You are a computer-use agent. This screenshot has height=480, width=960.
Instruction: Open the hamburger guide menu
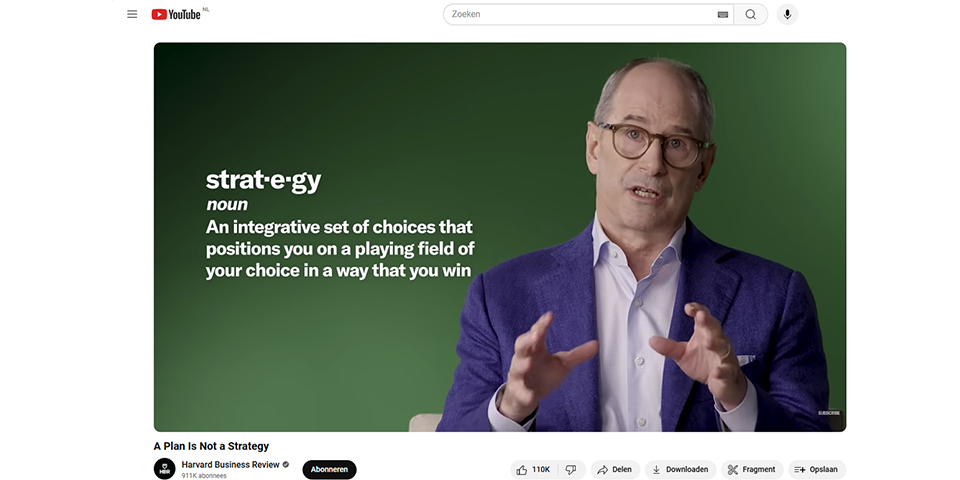coord(132,14)
